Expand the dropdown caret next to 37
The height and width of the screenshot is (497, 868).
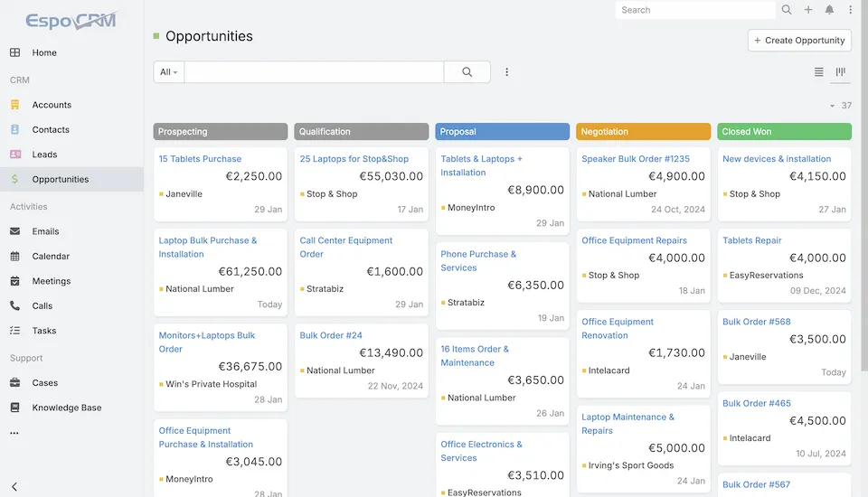(832, 107)
